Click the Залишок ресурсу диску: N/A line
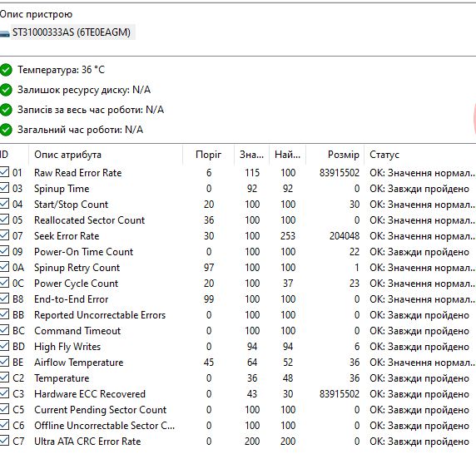The width and height of the screenshot is (476, 454). point(84,90)
